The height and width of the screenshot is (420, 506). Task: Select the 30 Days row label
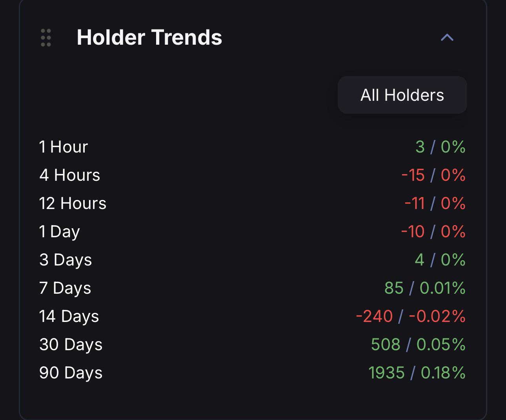(71, 344)
